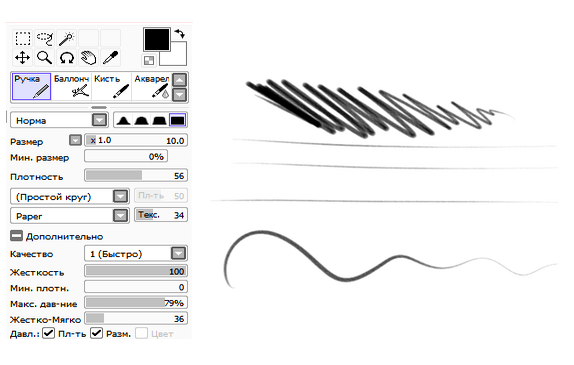574x365 pixels.
Task: Select the Ручка pen tool
Action: 31,87
